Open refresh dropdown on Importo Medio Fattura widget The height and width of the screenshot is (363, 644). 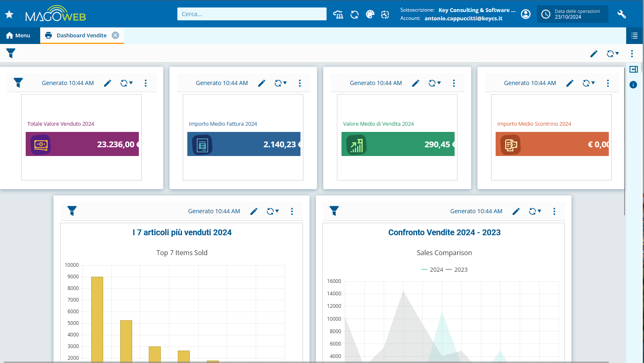281,83
